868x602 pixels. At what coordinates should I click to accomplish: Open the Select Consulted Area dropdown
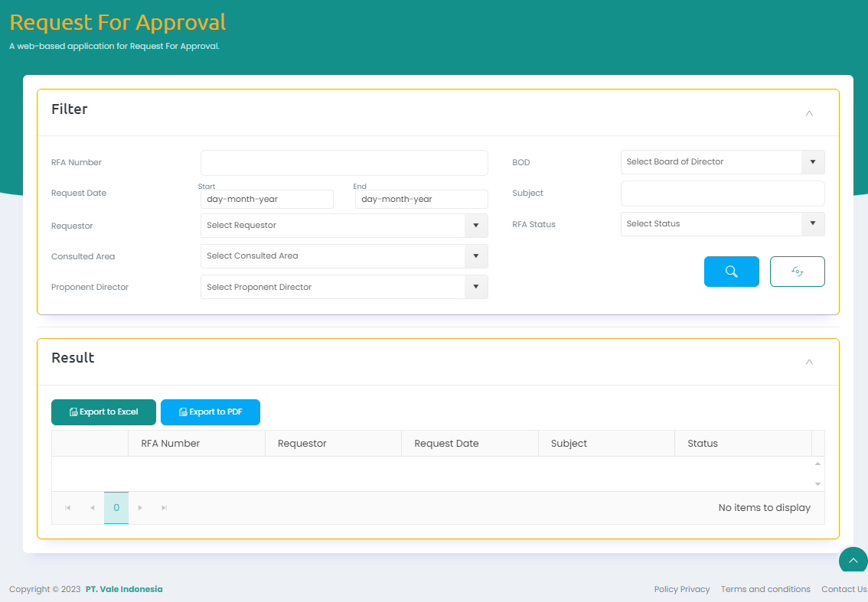coord(475,256)
